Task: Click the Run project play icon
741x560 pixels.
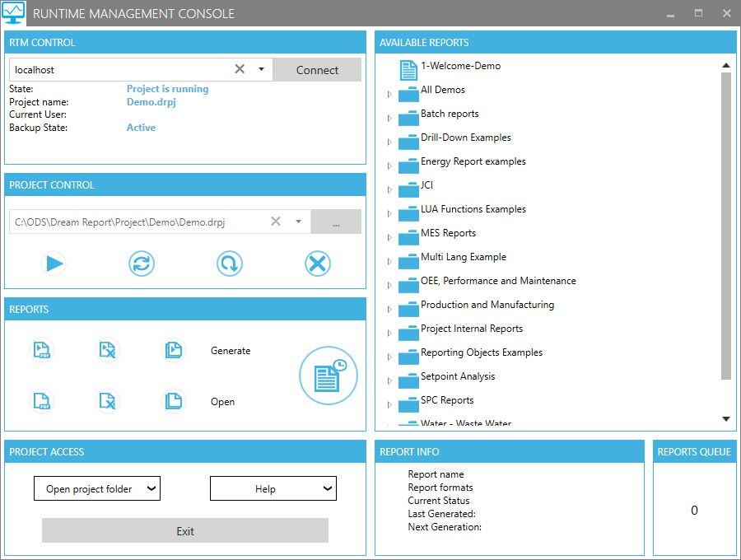Action: pos(54,264)
